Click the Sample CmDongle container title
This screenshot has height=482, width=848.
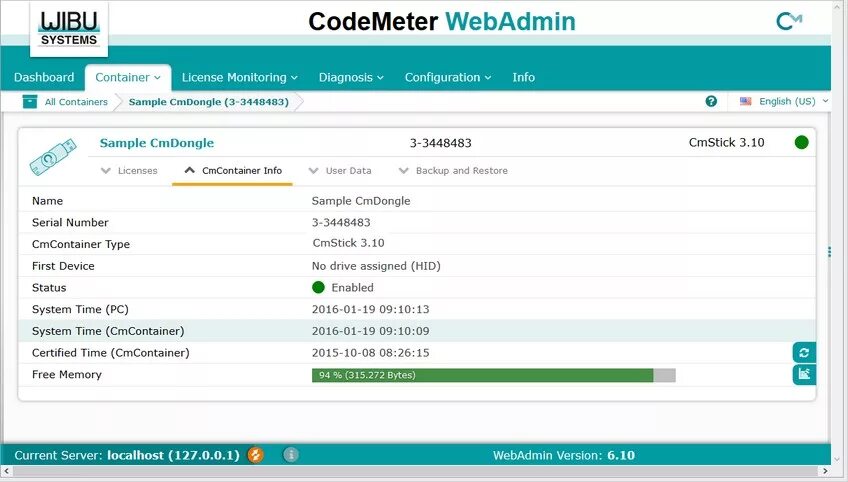(x=157, y=143)
